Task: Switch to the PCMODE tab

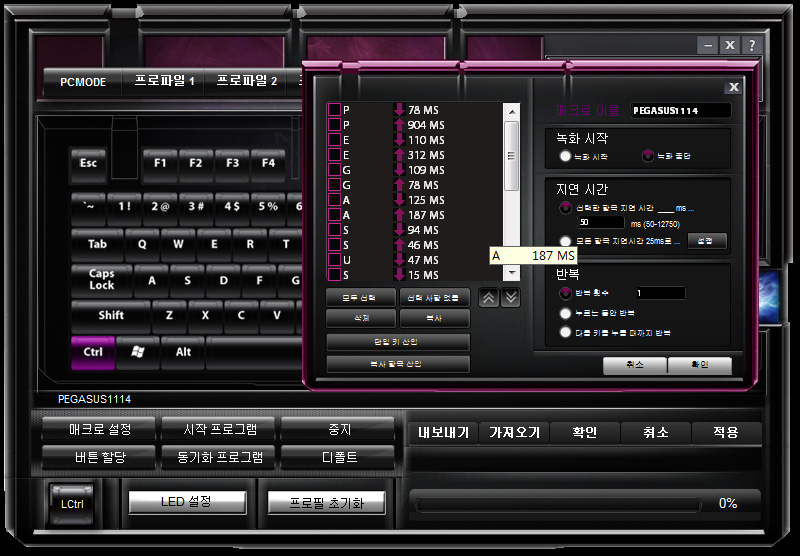Action: coord(83,82)
